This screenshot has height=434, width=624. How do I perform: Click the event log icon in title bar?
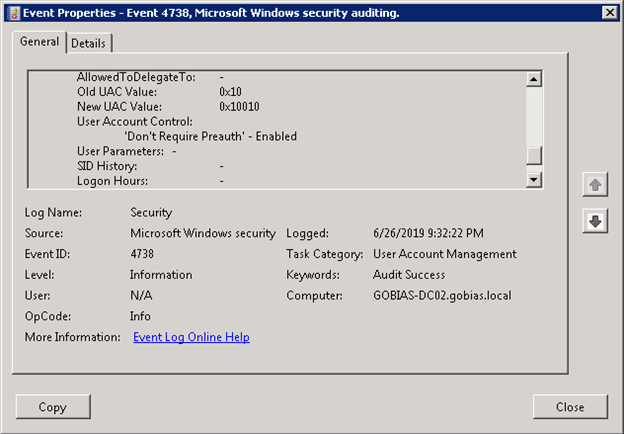click(x=14, y=13)
